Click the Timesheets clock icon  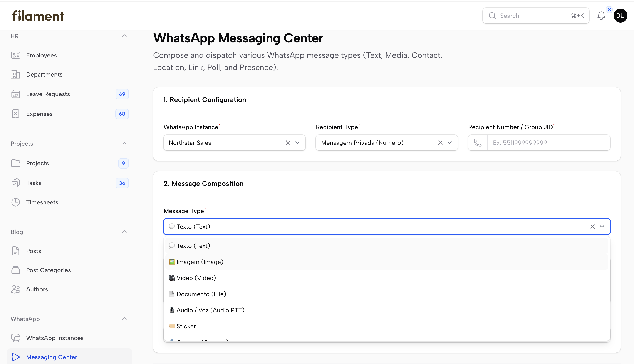(15, 202)
